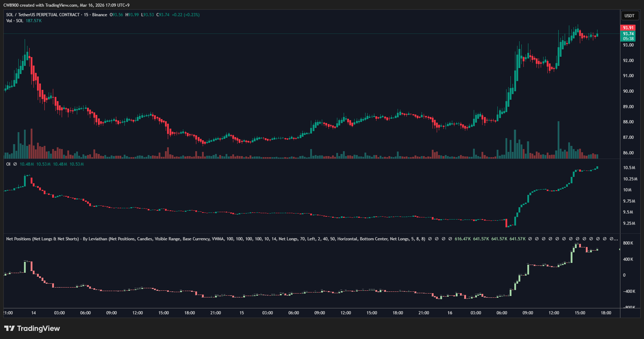Click the green 93.74 last price tag
This screenshot has height=339, width=644.
click(628, 34)
